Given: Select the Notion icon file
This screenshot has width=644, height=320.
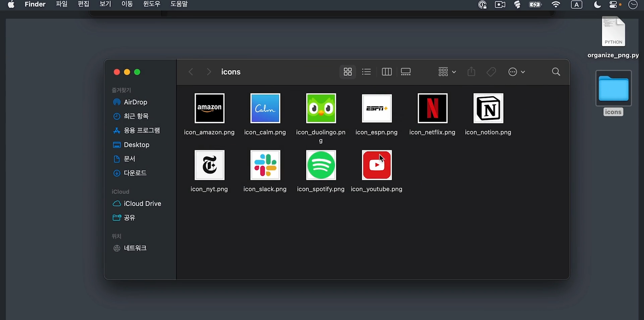Looking at the screenshot, I should tap(488, 108).
